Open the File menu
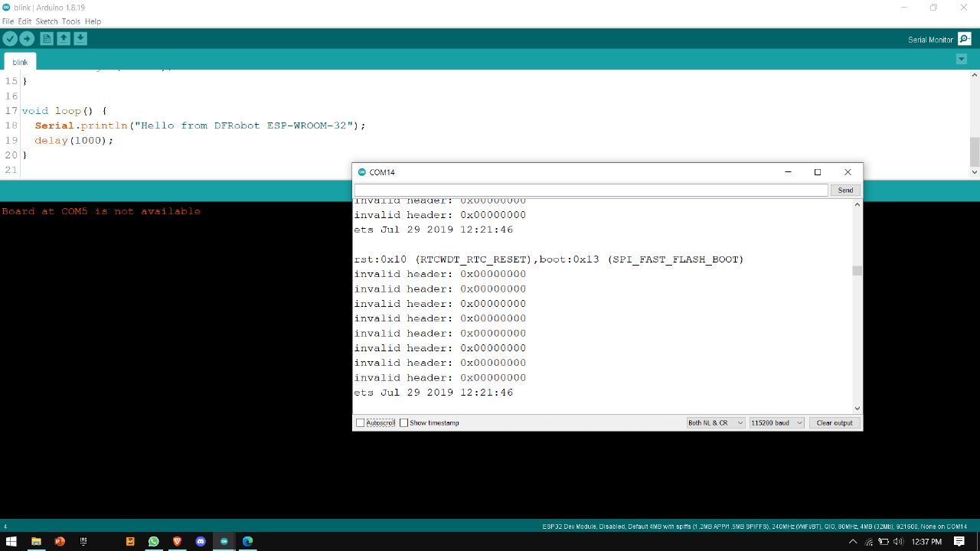Viewport: 980px width, 551px height. click(x=8, y=21)
